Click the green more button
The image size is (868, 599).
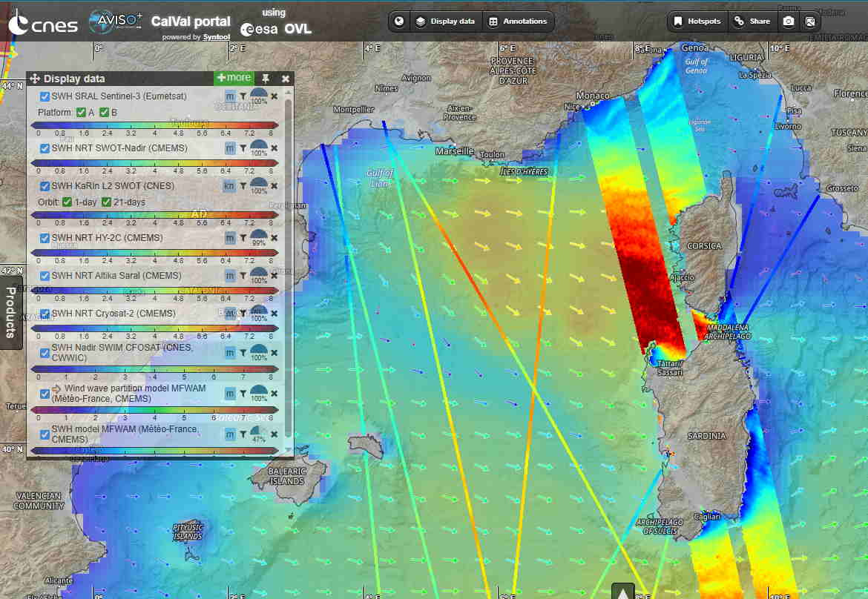pyautogui.click(x=234, y=78)
